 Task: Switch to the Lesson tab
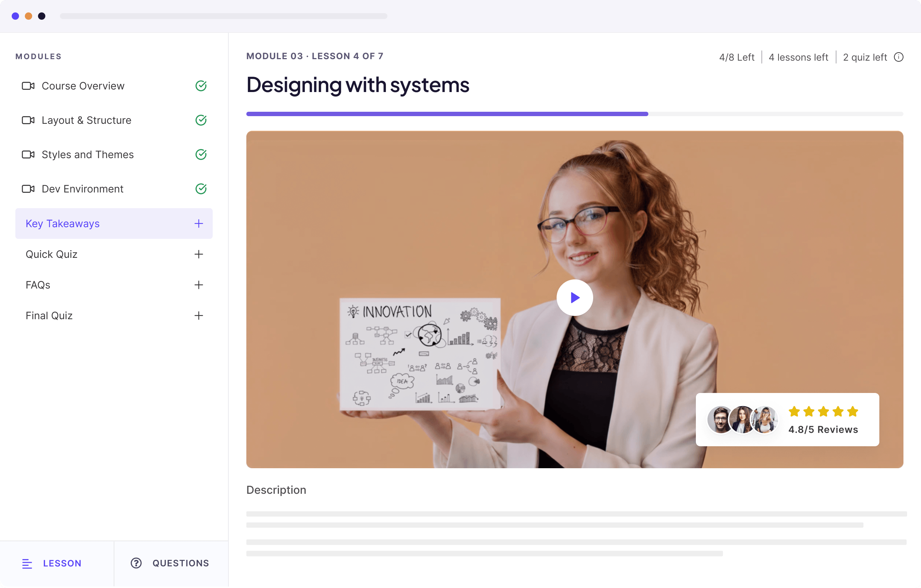click(x=57, y=564)
